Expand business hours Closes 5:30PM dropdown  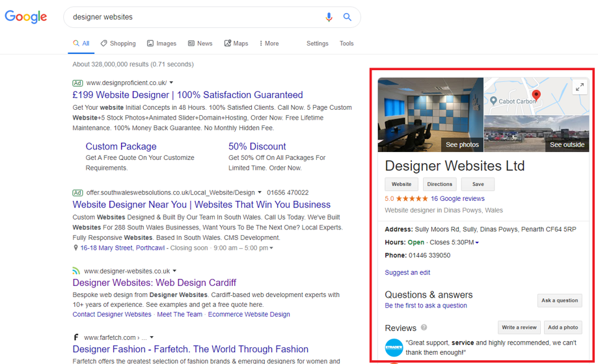click(x=477, y=242)
